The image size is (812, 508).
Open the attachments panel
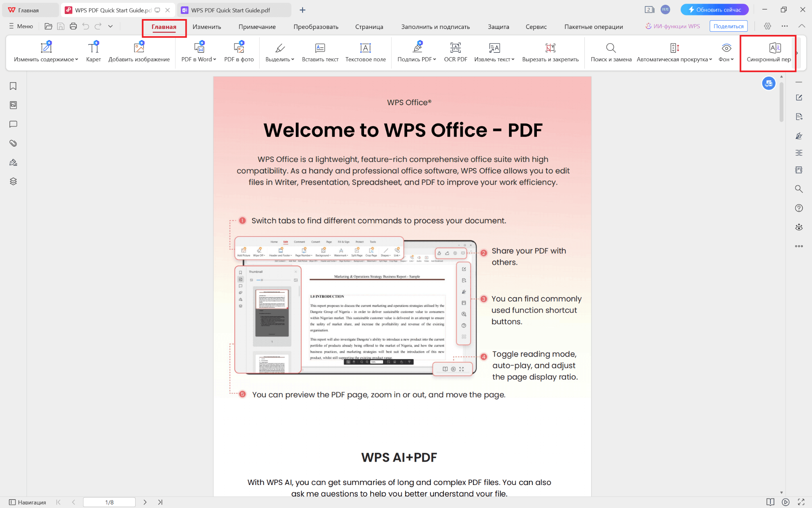click(13, 143)
